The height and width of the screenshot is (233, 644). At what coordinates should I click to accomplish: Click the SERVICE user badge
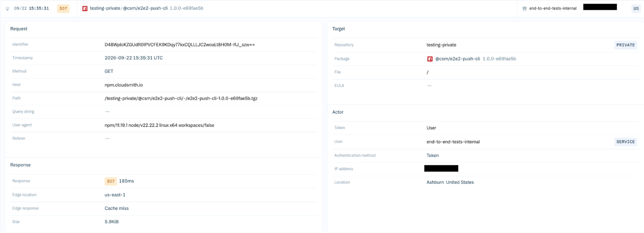click(626, 142)
